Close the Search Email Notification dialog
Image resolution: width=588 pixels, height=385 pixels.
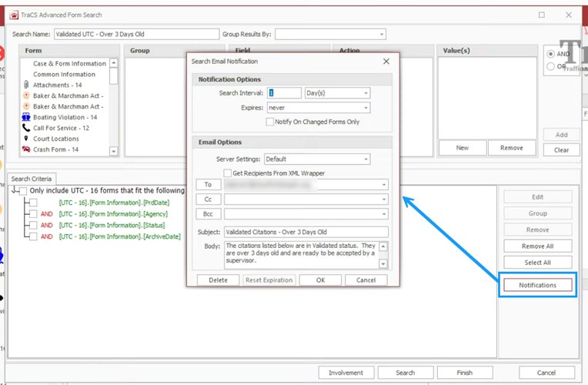[386, 61]
